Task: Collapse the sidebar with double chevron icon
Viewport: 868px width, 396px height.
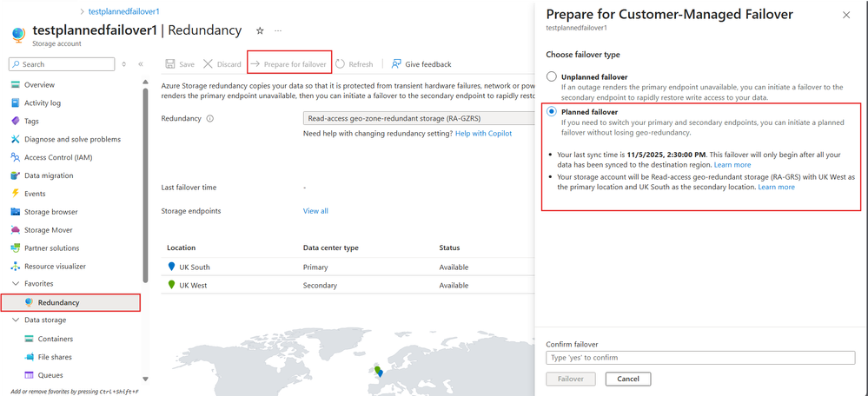Action: coord(141,64)
